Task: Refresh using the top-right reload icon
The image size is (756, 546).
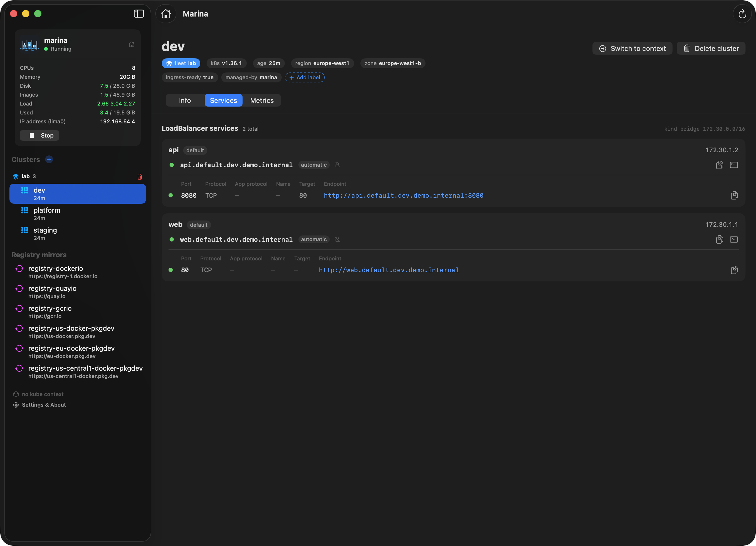Action: pyautogui.click(x=742, y=14)
